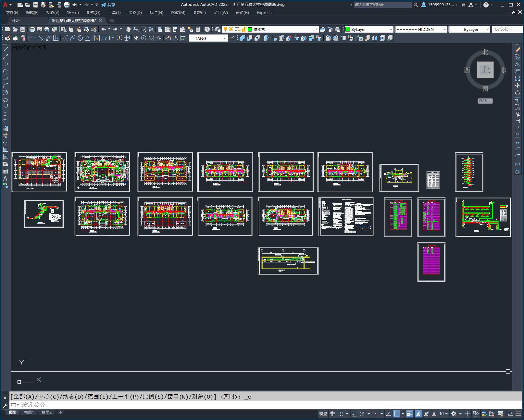Switch to the 开始 tab

[x=16, y=20]
